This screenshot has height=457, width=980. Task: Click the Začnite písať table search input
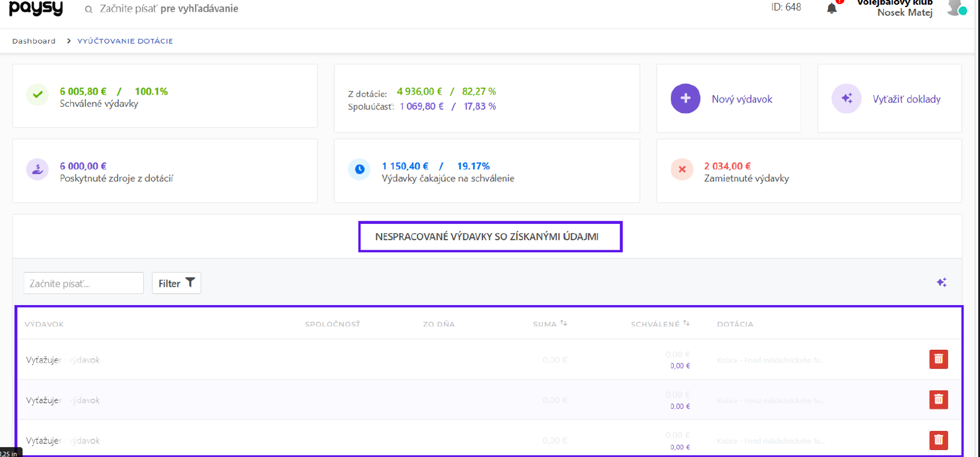(x=84, y=283)
